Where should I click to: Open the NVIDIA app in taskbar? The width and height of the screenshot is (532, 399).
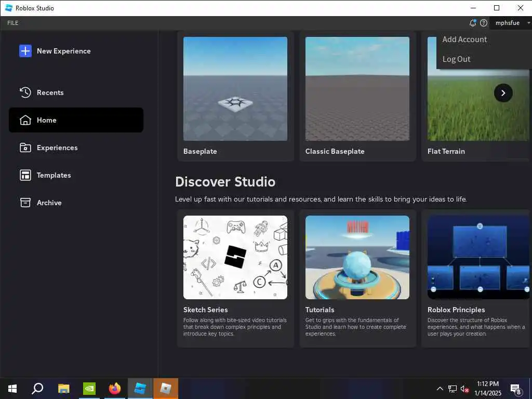click(x=89, y=389)
